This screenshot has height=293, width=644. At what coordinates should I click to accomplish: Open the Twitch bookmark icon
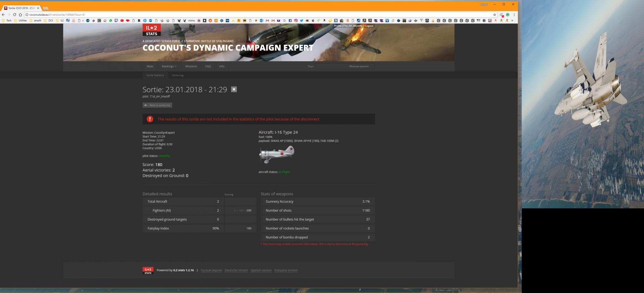coord(116,20)
